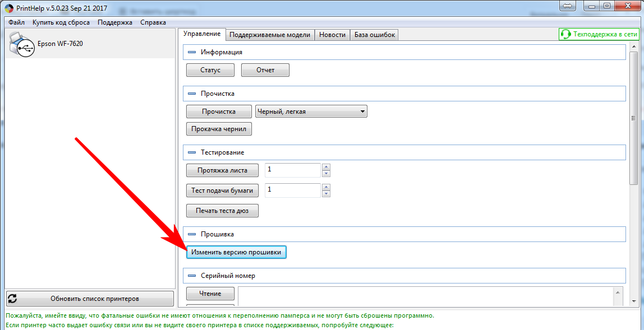The width and height of the screenshot is (644, 330).
Task: Collapse the Информация section
Action: pos(191,52)
